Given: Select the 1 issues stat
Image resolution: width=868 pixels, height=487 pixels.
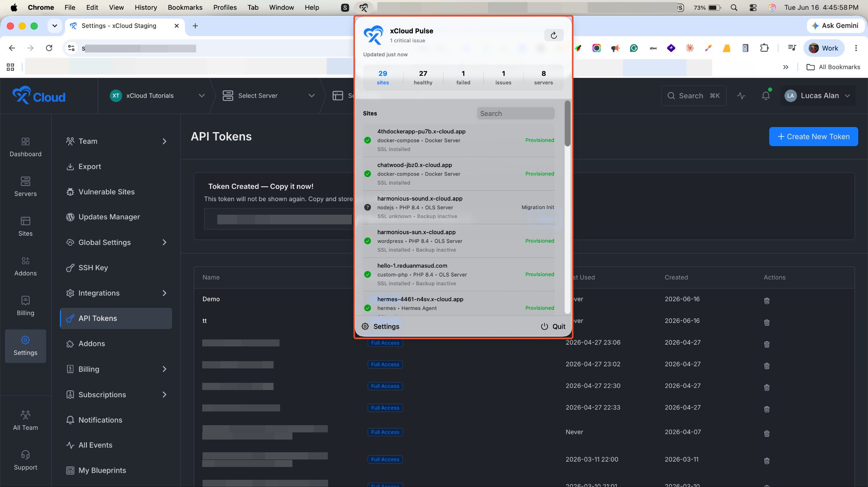Looking at the screenshot, I should (x=503, y=77).
